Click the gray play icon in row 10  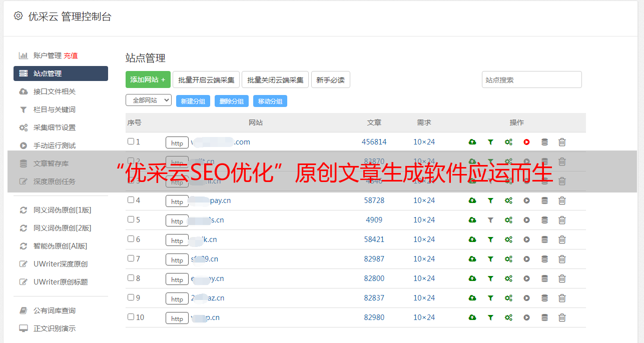[526, 317]
